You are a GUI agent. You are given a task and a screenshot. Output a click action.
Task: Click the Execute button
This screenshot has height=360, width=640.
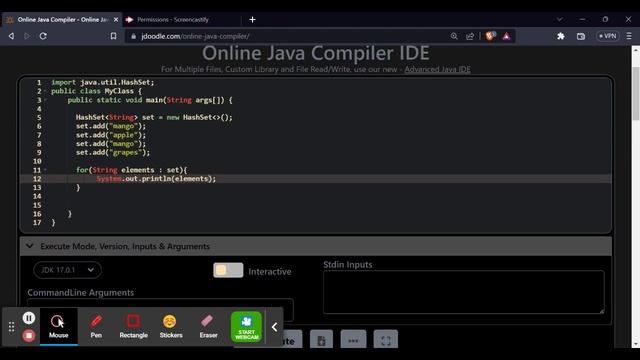pos(292,340)
